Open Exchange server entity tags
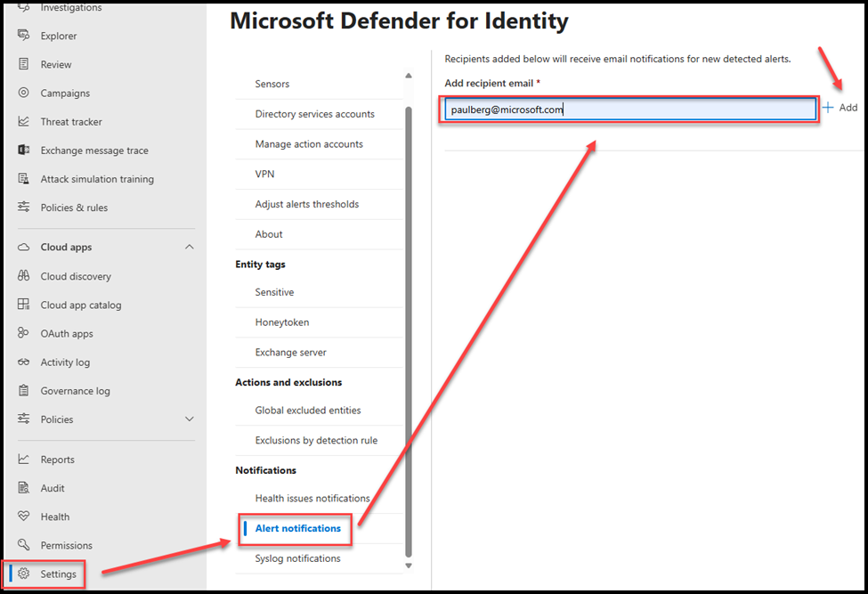Screen dimensions: 868x594 coord(290,352)
